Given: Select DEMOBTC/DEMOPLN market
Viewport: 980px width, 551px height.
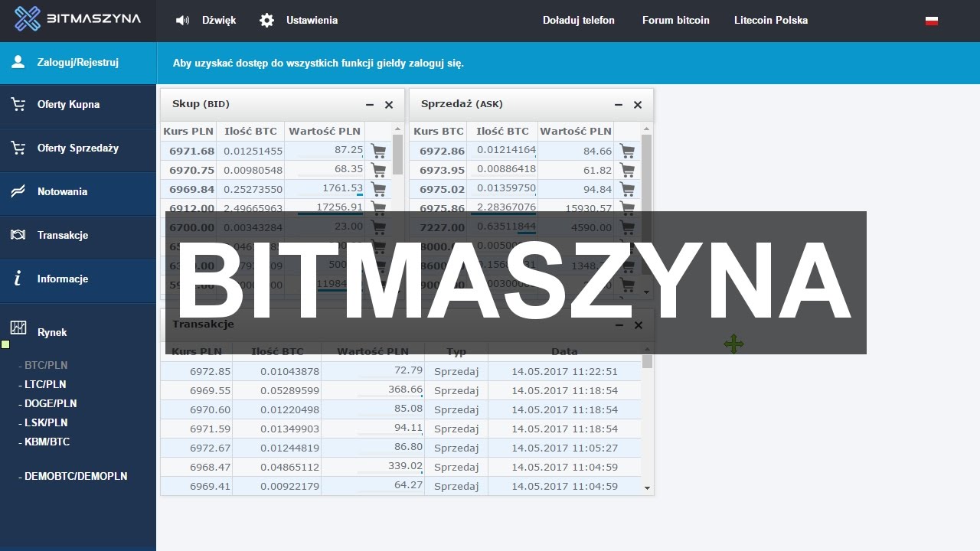Looking at the screenshot, I should click(76, 476).
